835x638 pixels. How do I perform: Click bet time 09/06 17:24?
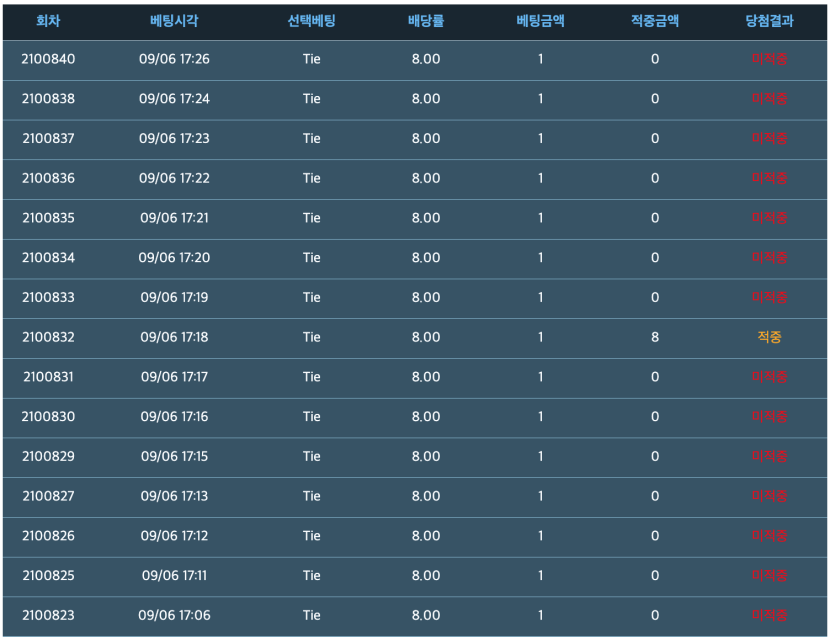[174, 99]
